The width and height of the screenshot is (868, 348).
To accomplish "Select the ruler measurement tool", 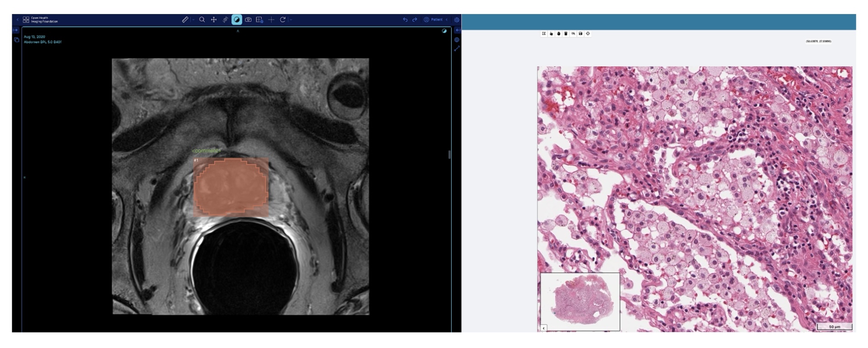I will [185, 20].
